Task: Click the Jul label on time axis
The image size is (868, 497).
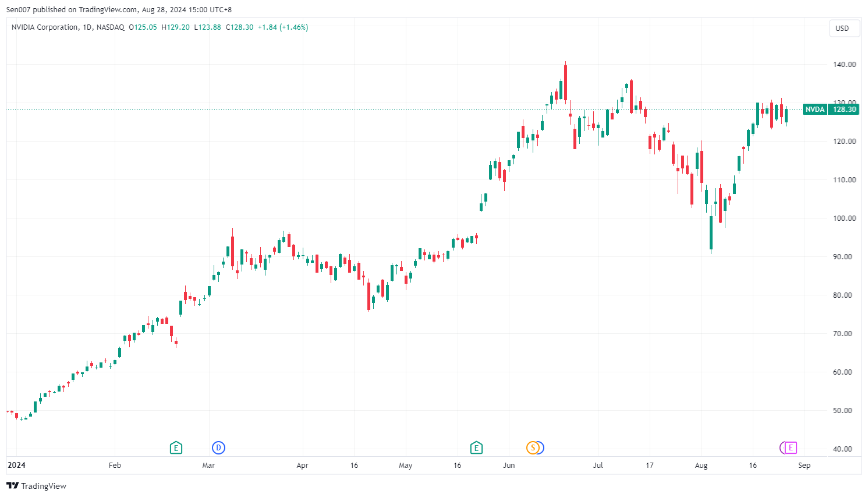Action: pos(598,465)
